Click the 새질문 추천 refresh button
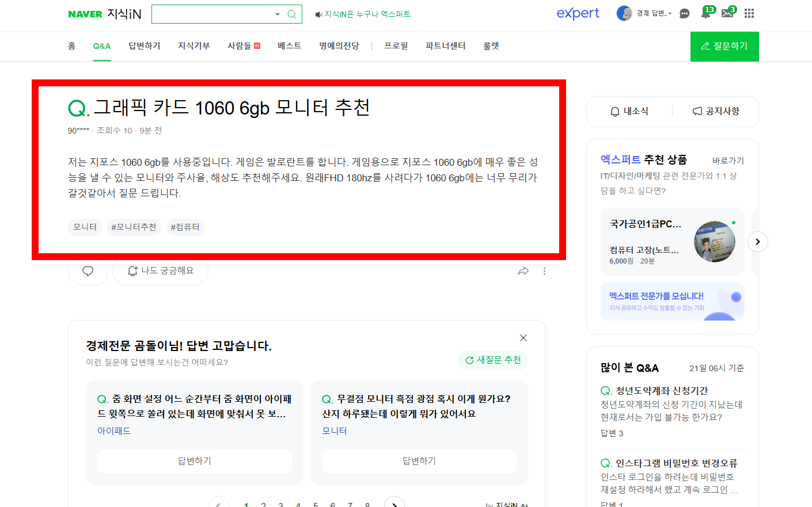 (x=493, y=360)
